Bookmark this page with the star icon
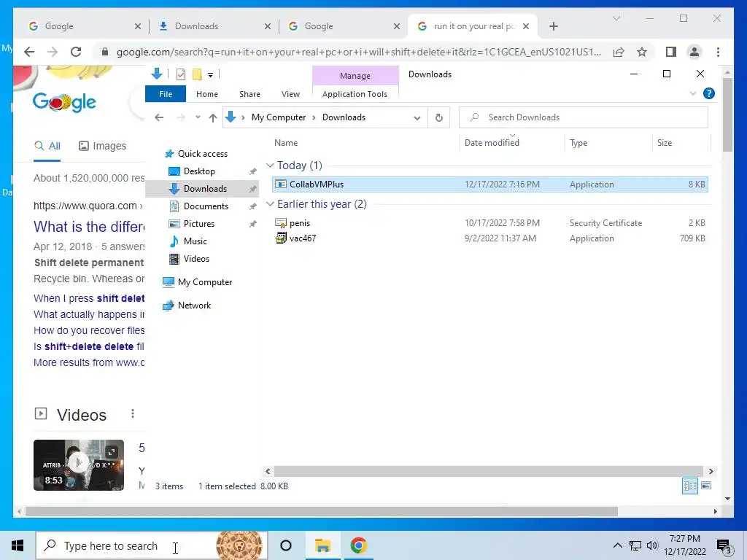 (x=642, y=52)
